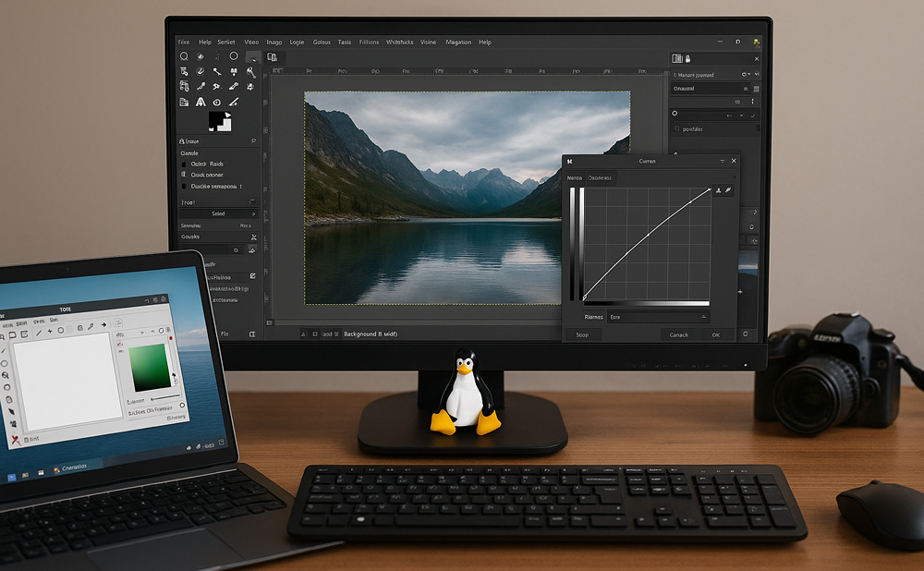The width and height of the screenshot is (924, 571).
Task: Select the text tool 'A' icon in toolbox
Action: (x=201, y=102)
